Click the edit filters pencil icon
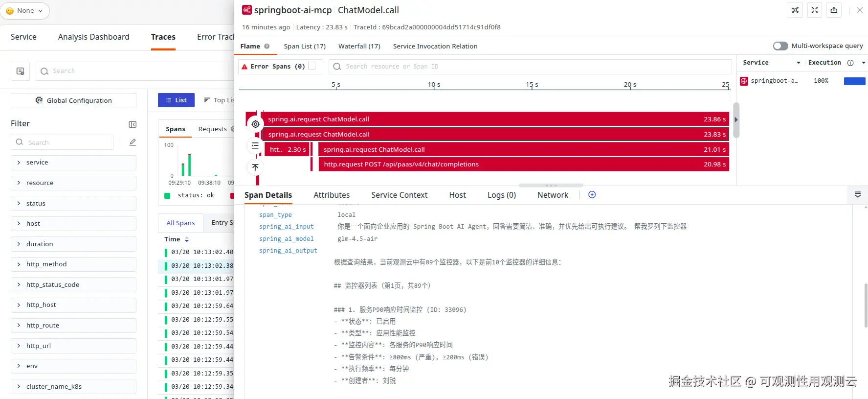The width and height of the screenshot is (868, 399). pyautogui.click(x=133, y=142)
